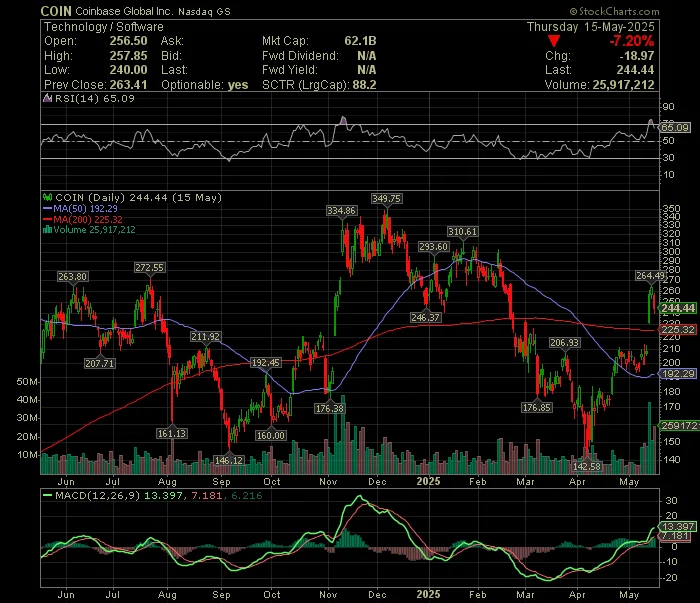This screenshot has width=700, height=603.
Task: Click the COIN (Daily) candlestick legend icon
Action: pyautogui.click(x=47, y=197)
